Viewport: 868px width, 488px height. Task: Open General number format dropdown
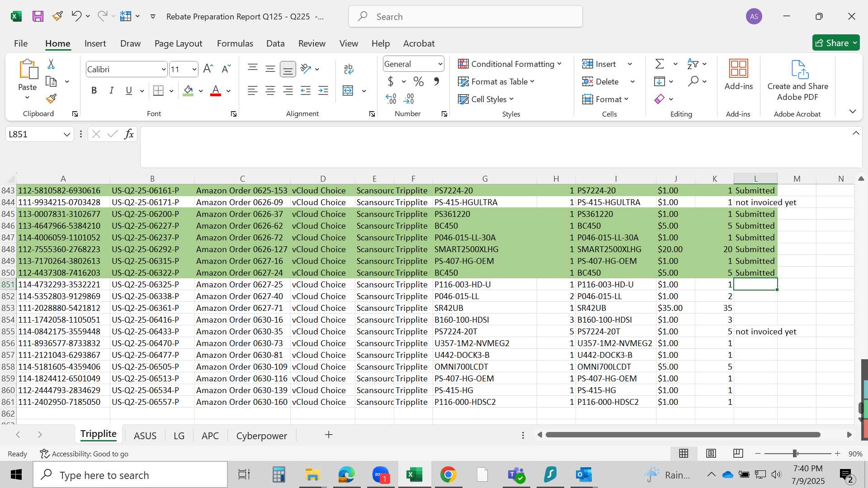(440, 64)
